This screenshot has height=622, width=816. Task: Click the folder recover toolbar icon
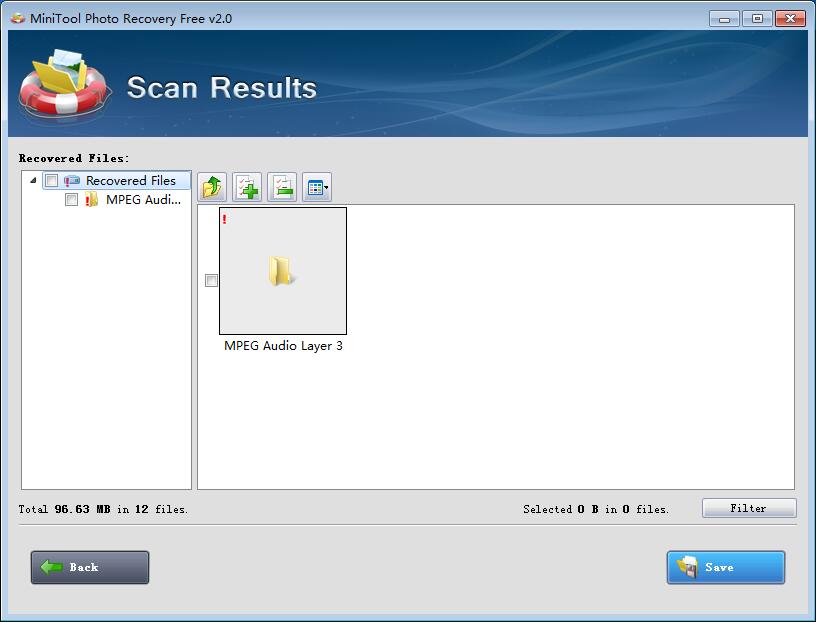tap(211, 187)
